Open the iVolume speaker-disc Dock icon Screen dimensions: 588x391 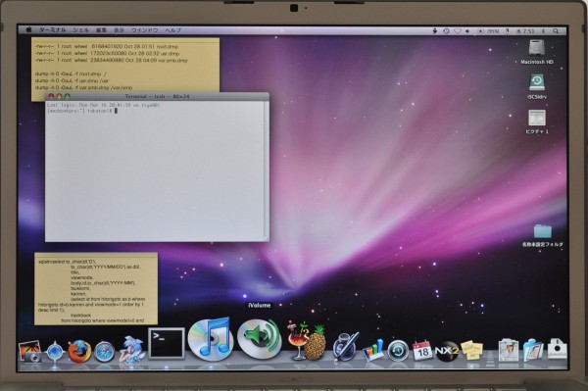[x=260, y=338]
